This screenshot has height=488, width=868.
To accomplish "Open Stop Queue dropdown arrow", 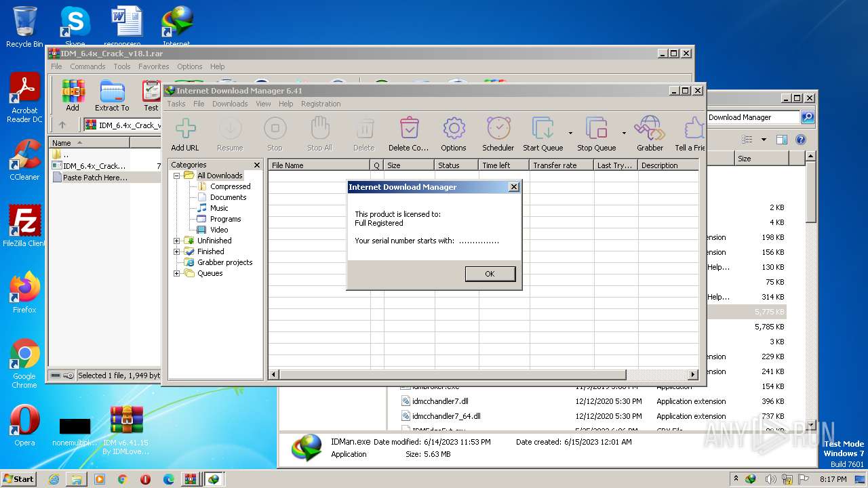I will 624,133.
